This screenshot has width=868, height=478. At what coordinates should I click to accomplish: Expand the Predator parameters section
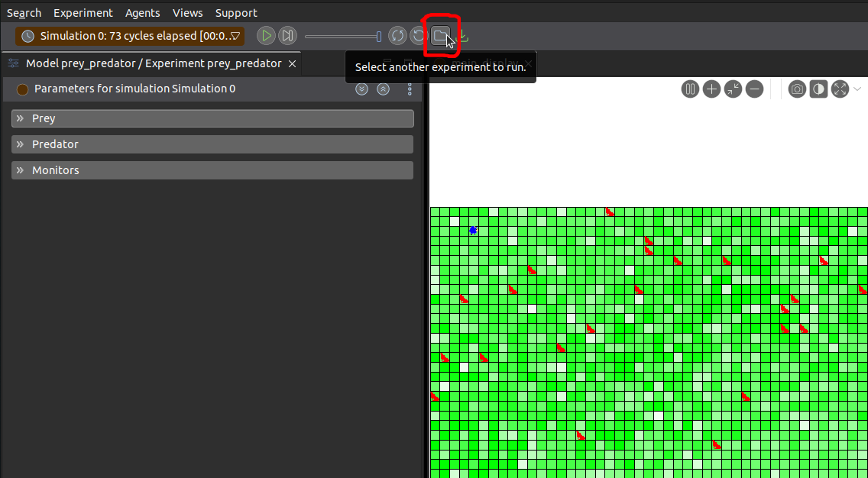coord(212,144)
